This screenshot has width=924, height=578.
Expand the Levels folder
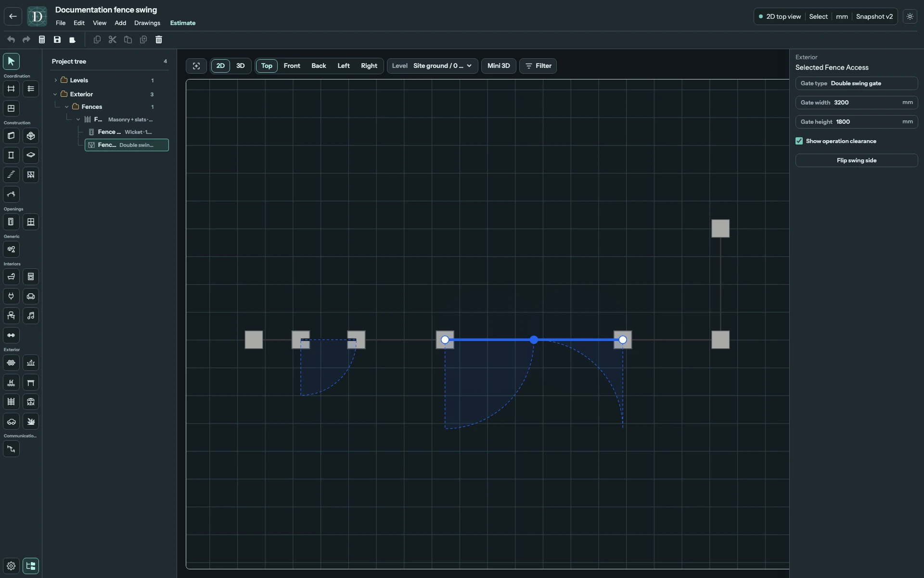point(55,80)
